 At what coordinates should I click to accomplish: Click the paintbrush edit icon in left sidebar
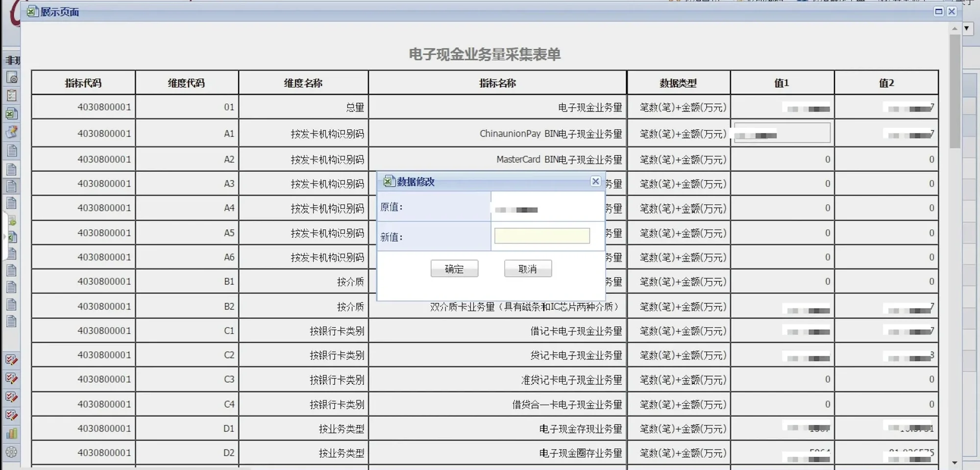click(12, 132)
